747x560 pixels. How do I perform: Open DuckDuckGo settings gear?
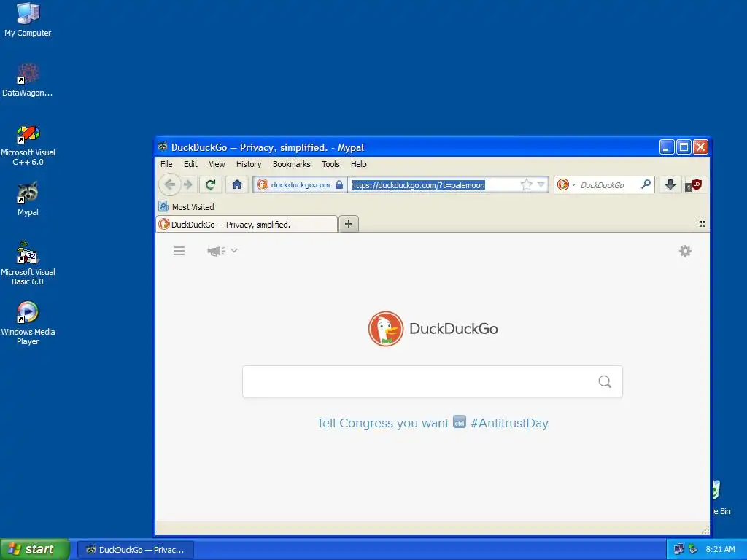(685, 251)
